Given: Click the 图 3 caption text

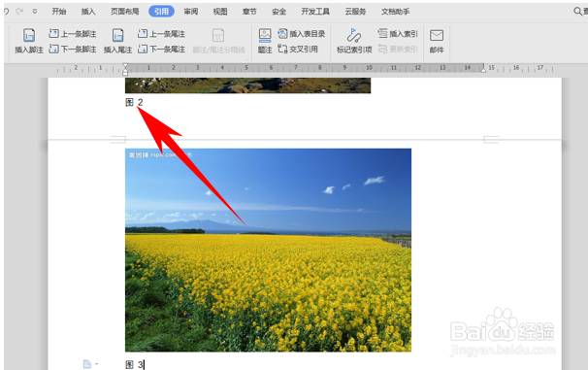Looking at the screenshot, I should (134, 365).
